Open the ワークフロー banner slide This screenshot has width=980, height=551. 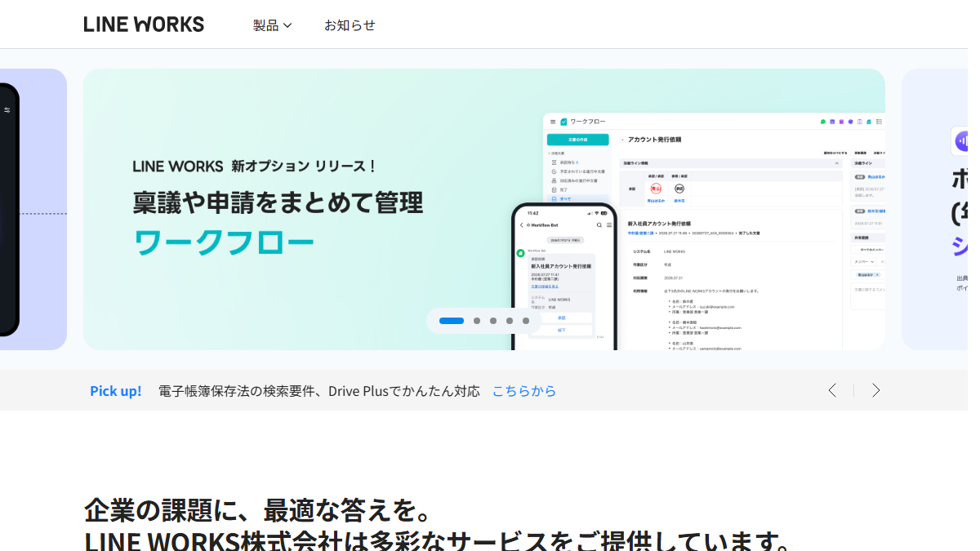[484, 209]
